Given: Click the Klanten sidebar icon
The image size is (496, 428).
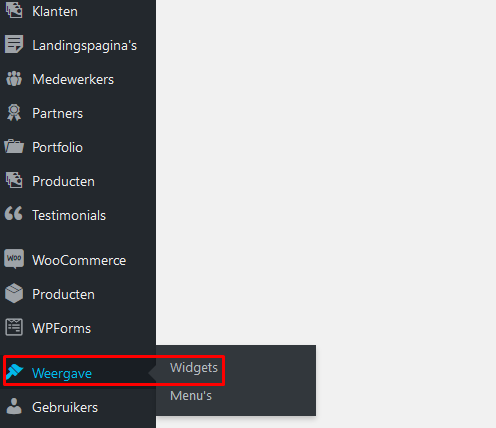Looking at the screenshot, I should pos(14,10).
